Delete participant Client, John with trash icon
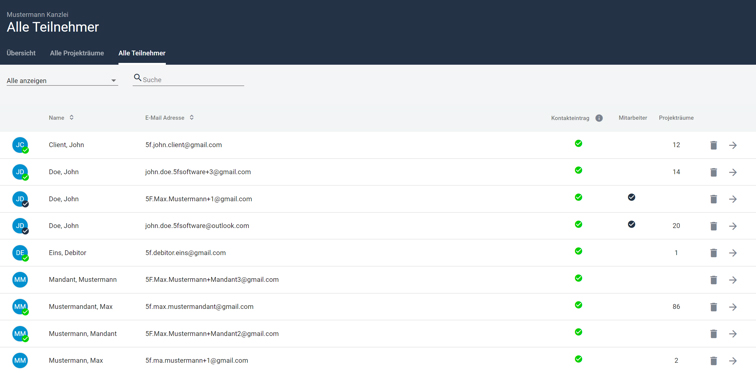The image size is (756, 373). [x=714, y=145]
